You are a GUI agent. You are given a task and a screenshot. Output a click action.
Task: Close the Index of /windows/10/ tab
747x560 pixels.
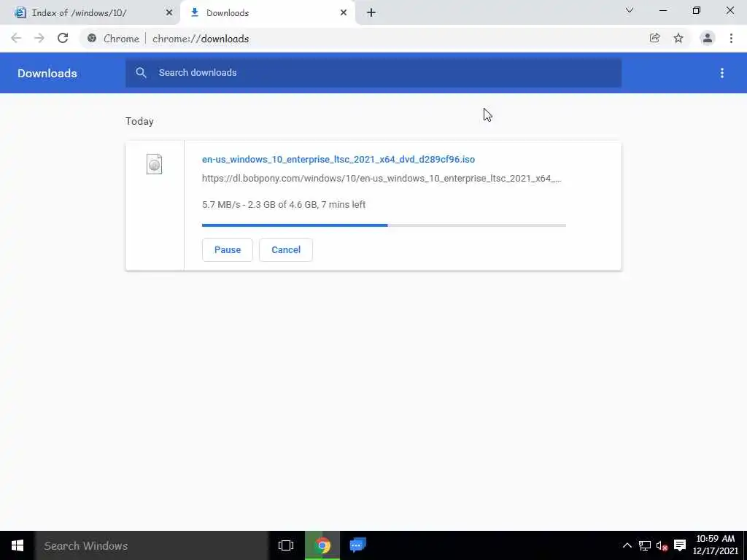[x=169, y=13]
